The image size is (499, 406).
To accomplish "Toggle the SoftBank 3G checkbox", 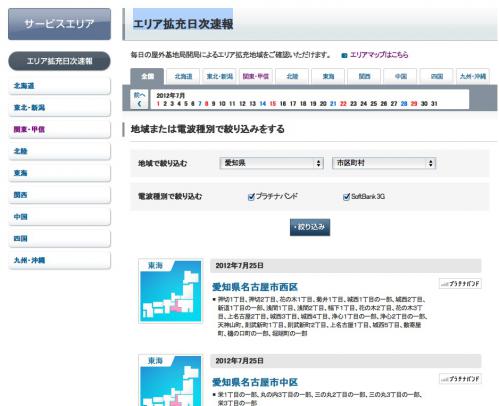I will [x=346, y=197].
